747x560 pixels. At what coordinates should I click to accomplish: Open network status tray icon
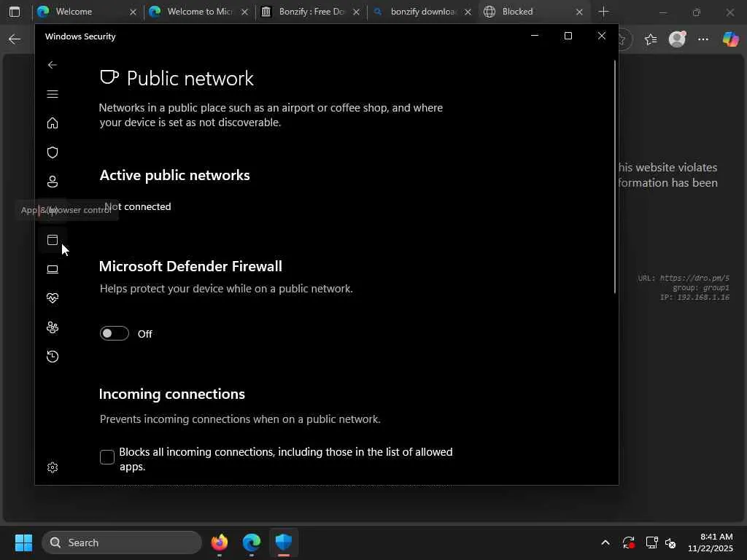pos(651,542)
